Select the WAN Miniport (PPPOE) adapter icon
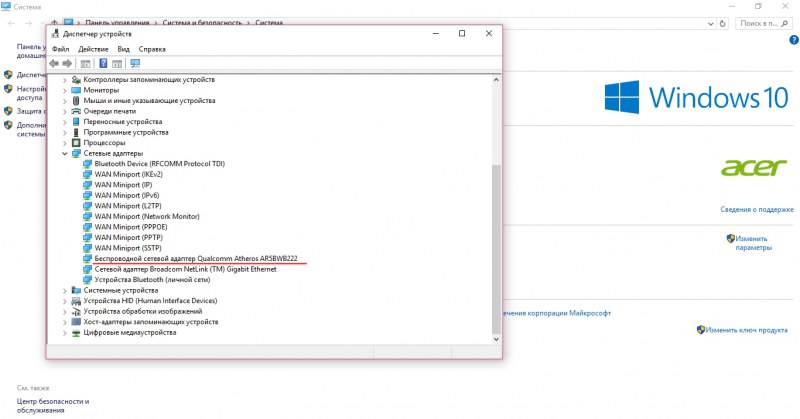The image size is (800, 419). (87, 227)
